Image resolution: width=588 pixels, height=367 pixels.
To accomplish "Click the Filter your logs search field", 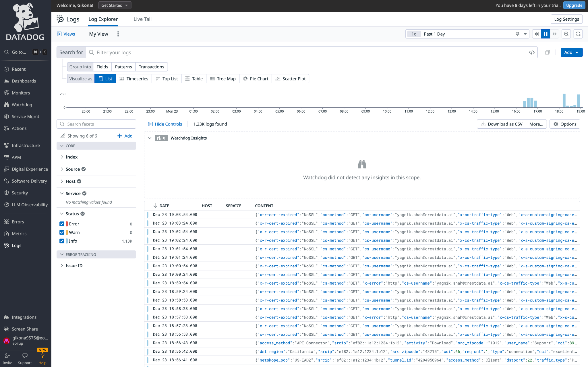I will [x=306, y=52].
